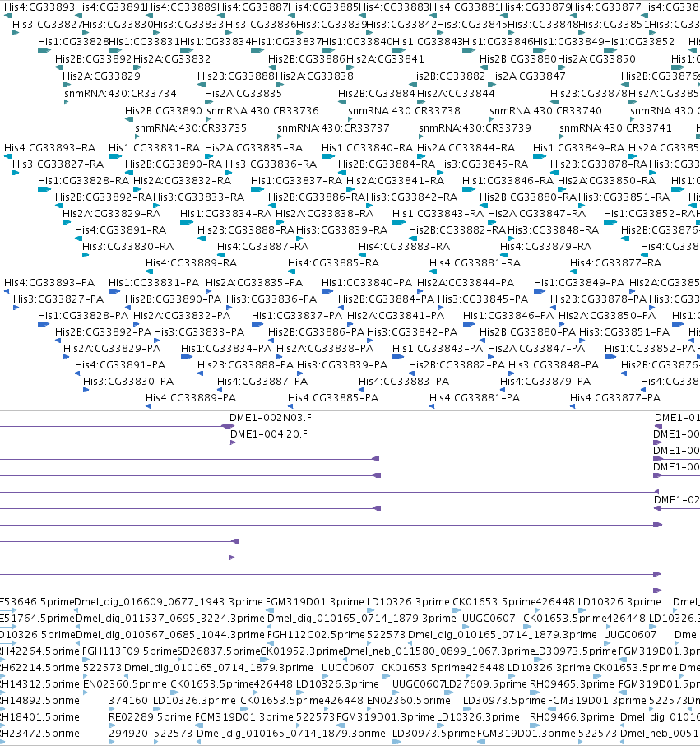Open the His3:CG33827-PA protein label
The height and width of the screenshot is (746, 700).
58,299
